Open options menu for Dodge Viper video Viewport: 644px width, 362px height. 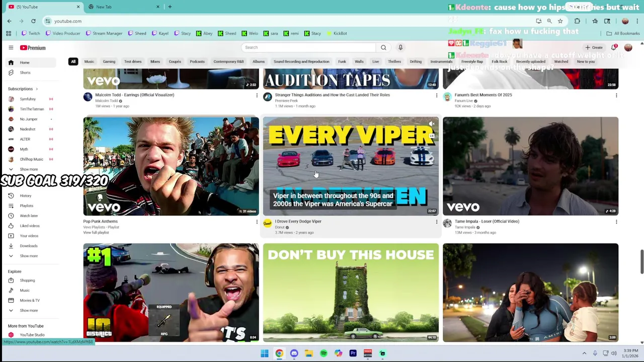(x=437, y=222)
